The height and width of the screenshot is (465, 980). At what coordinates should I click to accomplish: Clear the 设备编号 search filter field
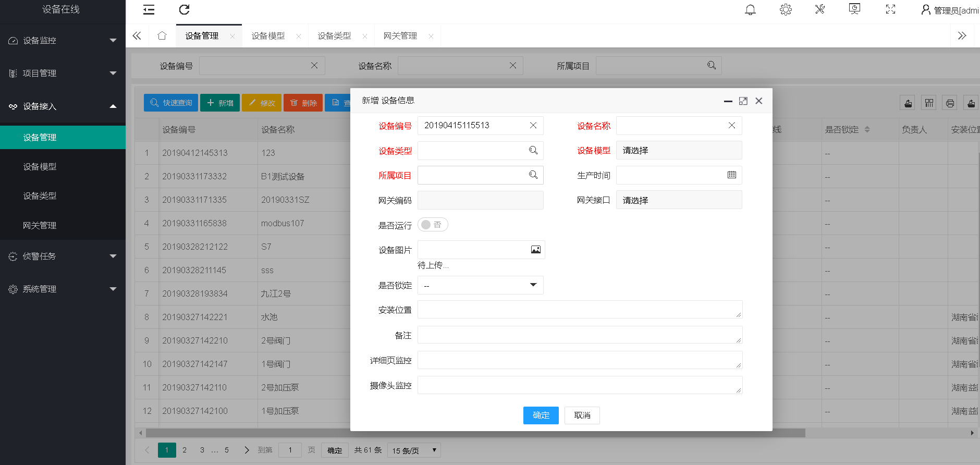pyautogui.click(x=314, y=66)
